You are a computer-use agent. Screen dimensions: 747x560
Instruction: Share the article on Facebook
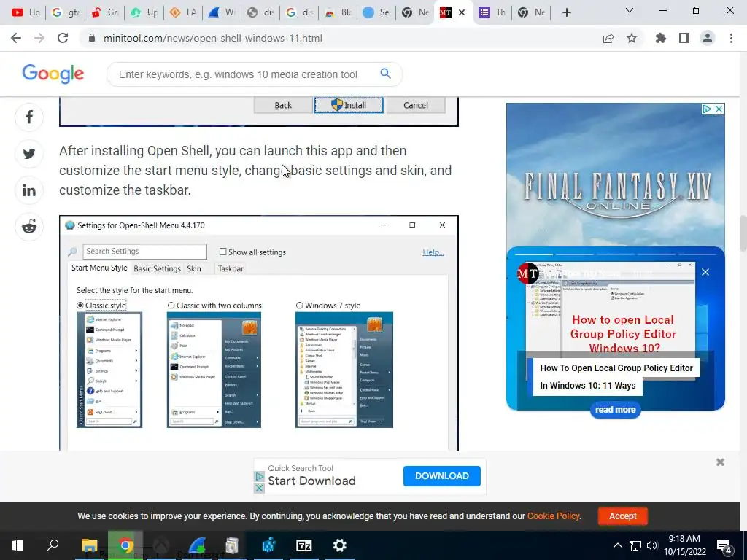point(29,117)
